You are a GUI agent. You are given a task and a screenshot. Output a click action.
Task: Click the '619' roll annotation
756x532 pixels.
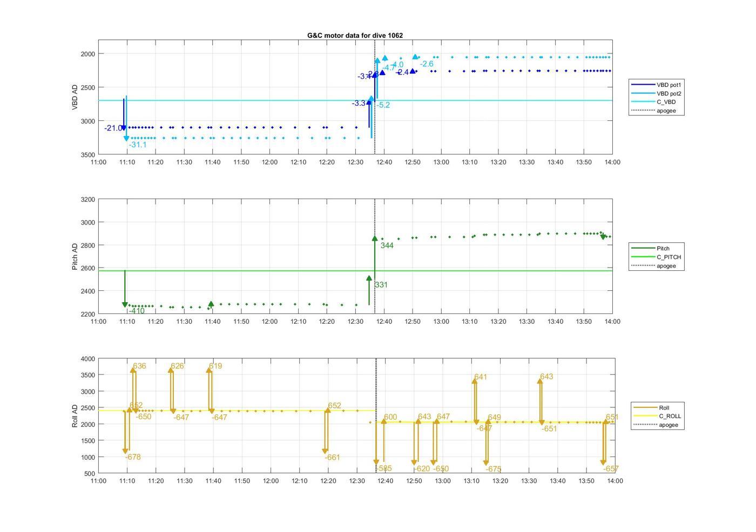click(215, 366)
